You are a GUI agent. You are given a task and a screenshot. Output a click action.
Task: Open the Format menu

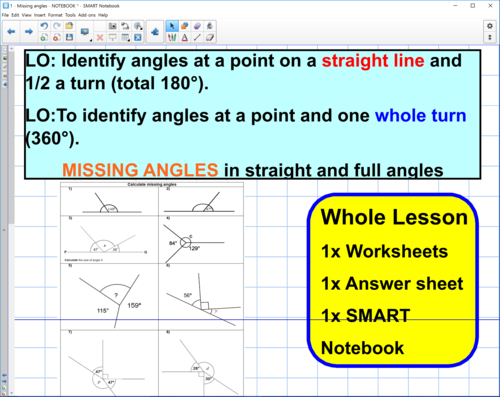click(x=55, y=15)
